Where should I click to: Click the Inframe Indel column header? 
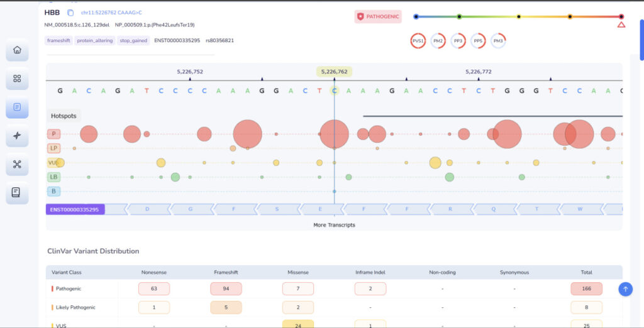pyautogui.click(x=370, y=272)
